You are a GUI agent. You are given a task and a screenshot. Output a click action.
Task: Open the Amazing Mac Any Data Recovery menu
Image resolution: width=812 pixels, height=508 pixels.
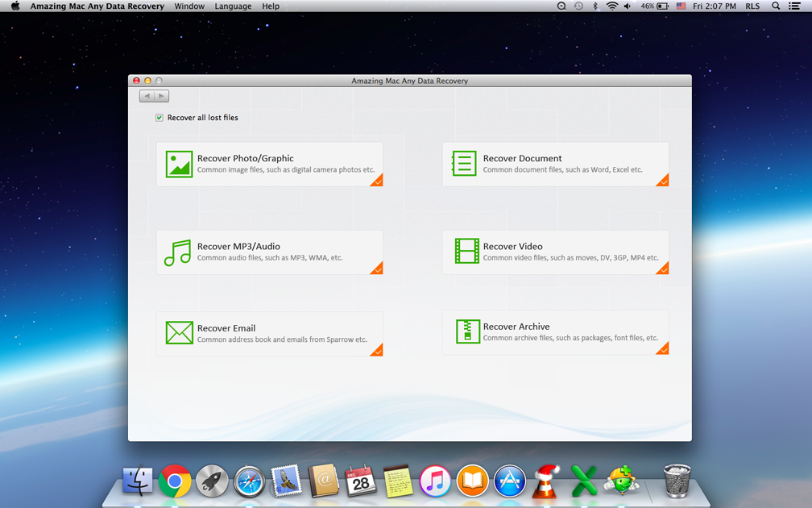[x=97, y=6]
